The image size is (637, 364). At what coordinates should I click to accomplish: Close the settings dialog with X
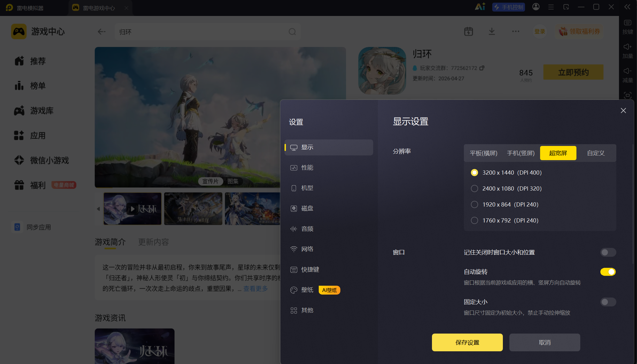[x=623, y=110]
